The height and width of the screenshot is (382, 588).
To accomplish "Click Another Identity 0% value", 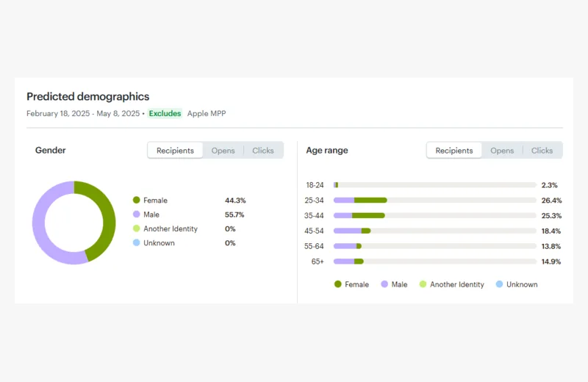I will point(230,229).
